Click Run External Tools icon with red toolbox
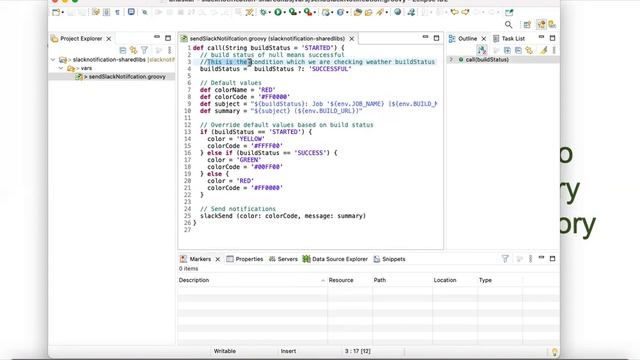 point(308,12)
